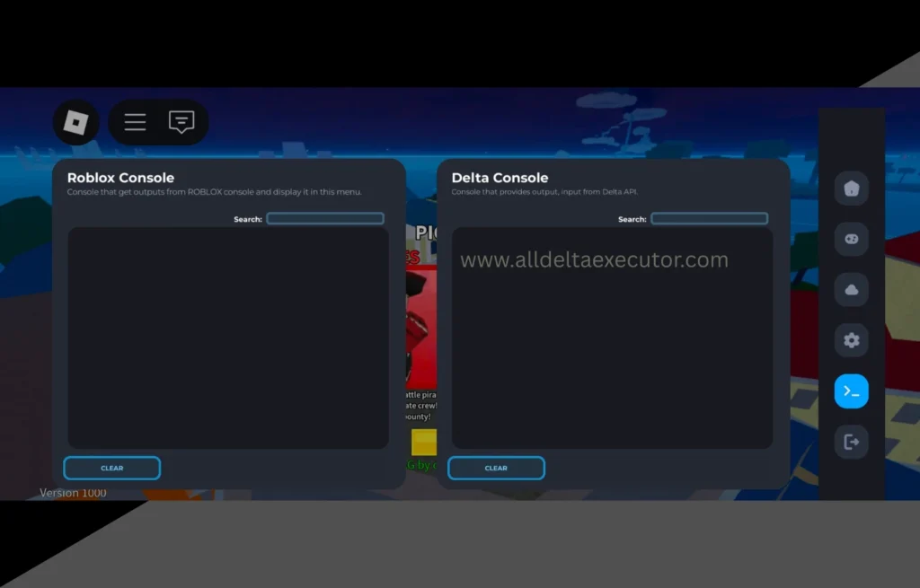Select the Roblox Console panel header
920x588 pixels.
coord(119,177)
